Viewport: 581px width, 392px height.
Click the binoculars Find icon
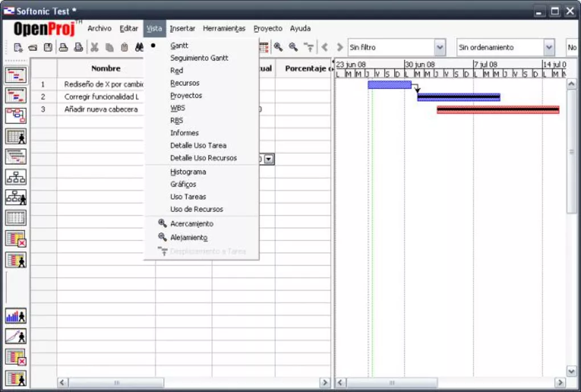click(x=139, y=48)
